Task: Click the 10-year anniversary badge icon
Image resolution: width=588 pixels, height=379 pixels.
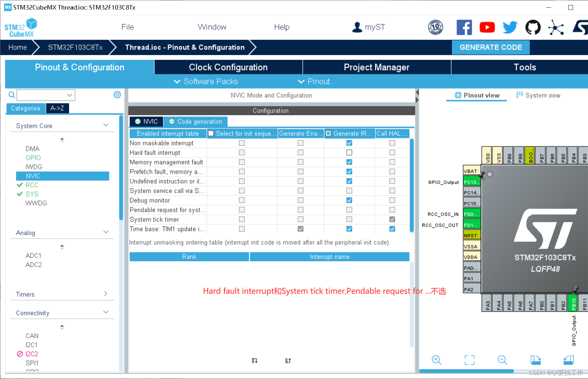Action: pos(436,27)
